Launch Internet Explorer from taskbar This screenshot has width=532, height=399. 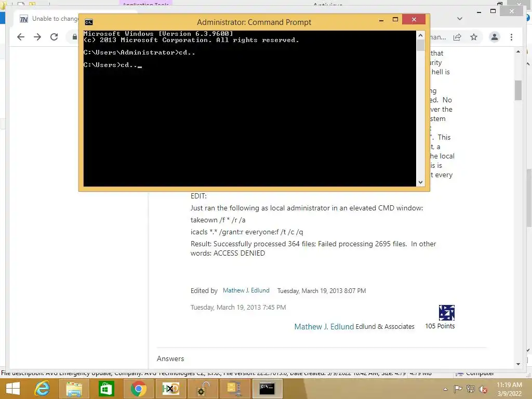click(x=43, y=389)
